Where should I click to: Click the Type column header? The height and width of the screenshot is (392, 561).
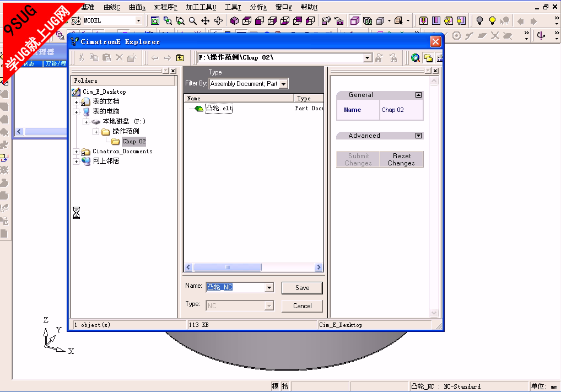[x=309, y=99]
